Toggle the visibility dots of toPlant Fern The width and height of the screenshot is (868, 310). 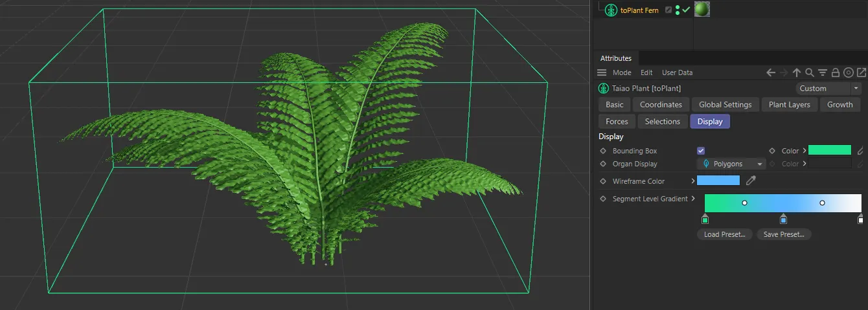click(x=678, y=10)
